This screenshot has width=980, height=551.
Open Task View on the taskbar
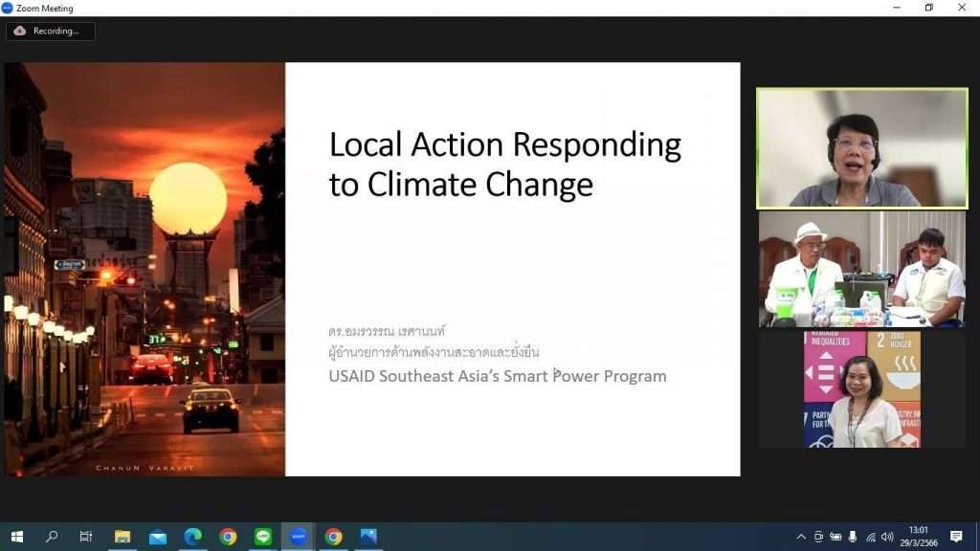pyautogui.click(x=86, y=537)
